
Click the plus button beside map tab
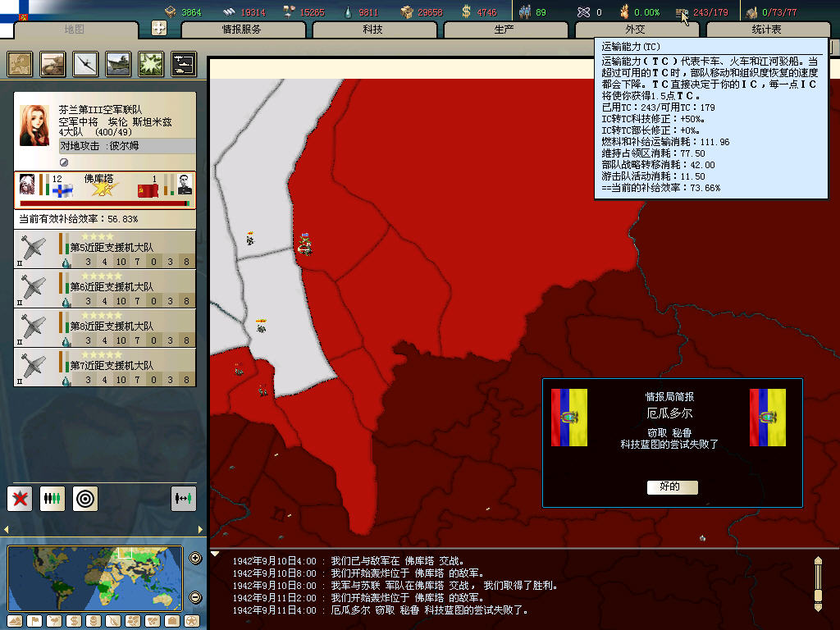(159, 28)
